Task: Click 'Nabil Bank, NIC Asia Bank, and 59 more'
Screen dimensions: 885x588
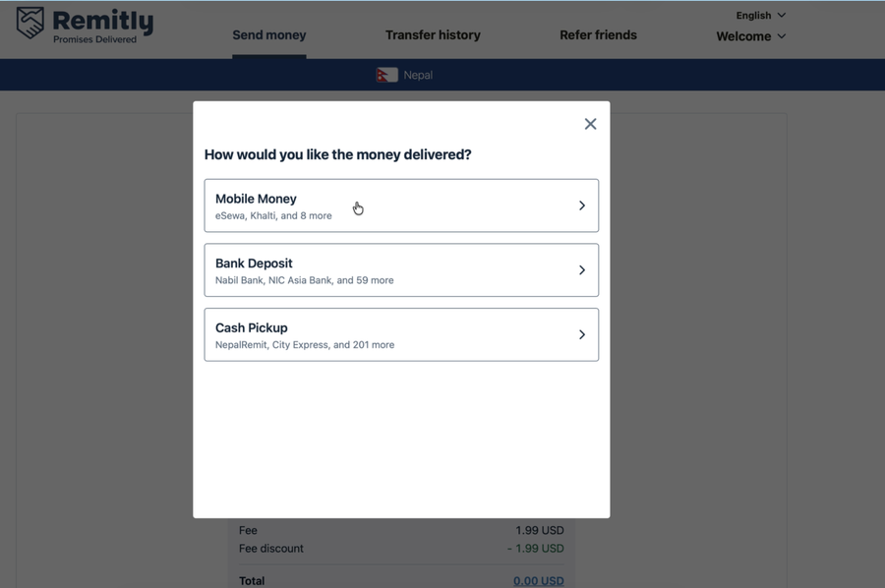Action: coord(305,280)
